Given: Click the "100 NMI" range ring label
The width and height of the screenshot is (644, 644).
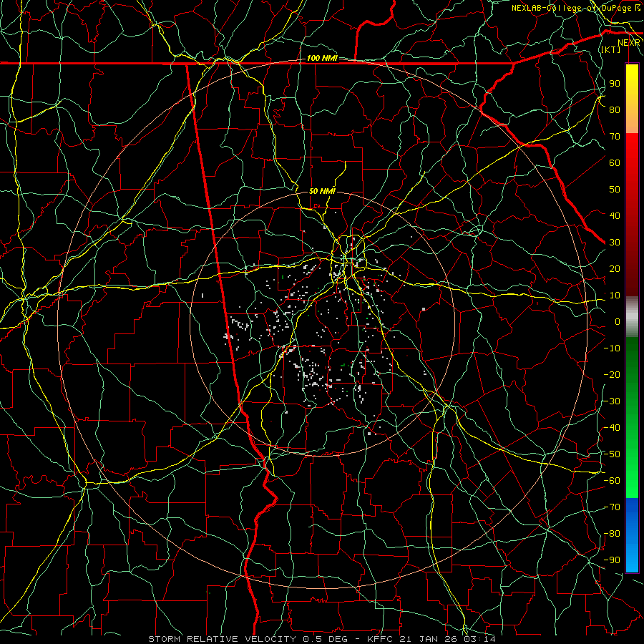Looking at the screenshot, I should pos(322,58).
